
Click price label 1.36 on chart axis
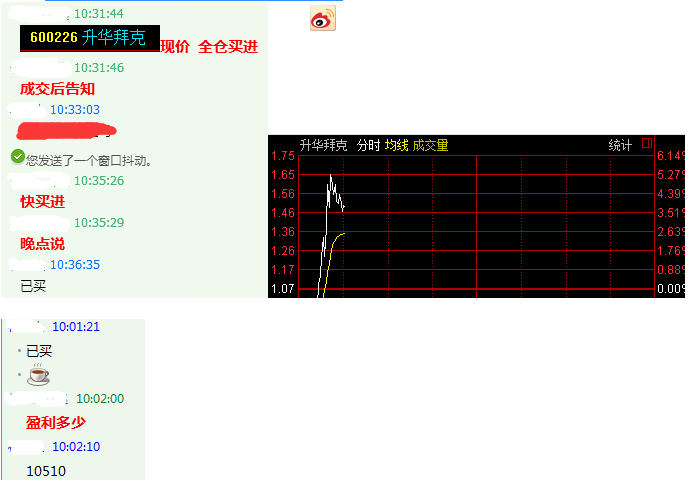283,232
